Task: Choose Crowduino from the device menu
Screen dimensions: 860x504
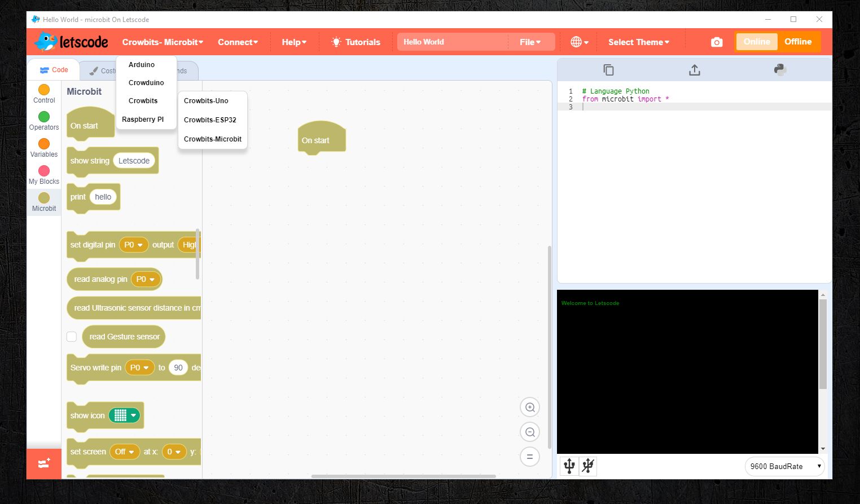Action: [146, 82]
